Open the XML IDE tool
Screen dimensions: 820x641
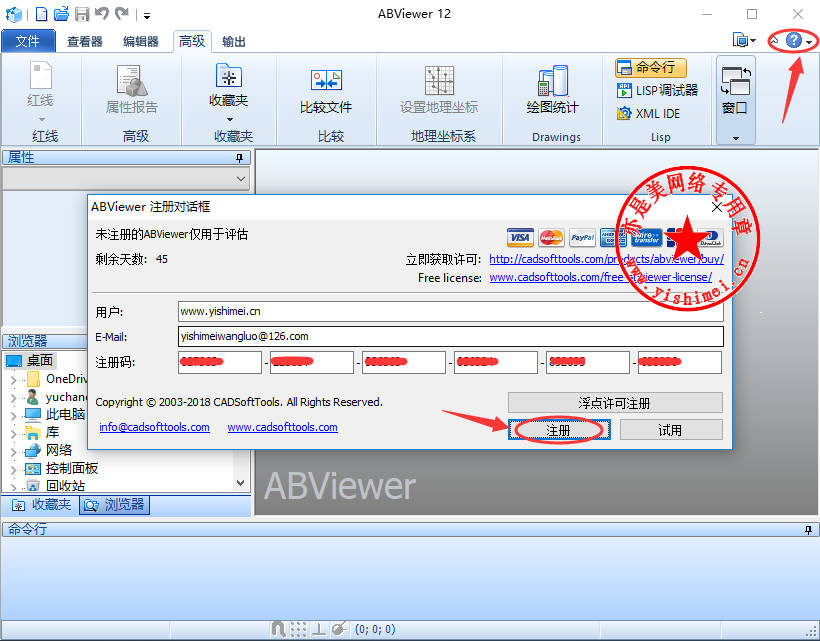[x=648, y=113]
